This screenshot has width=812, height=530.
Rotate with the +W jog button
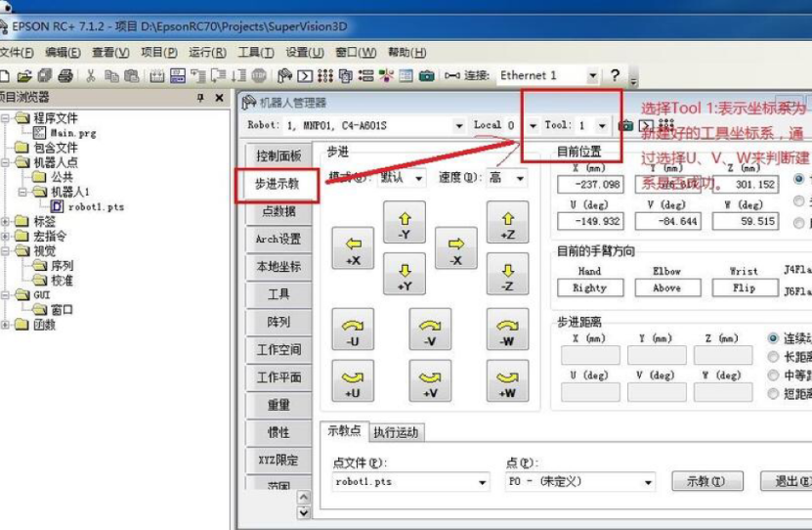click(x=507, y=381)
